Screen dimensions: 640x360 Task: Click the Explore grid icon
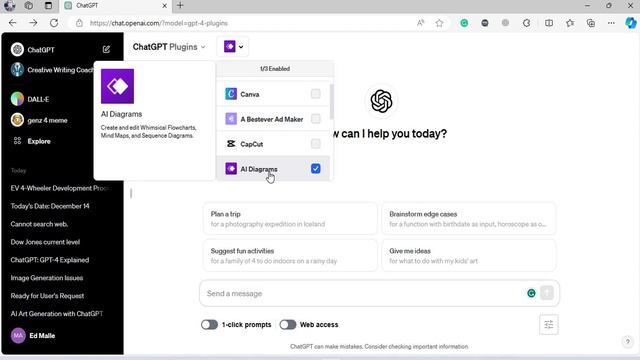tap(17, 141)
